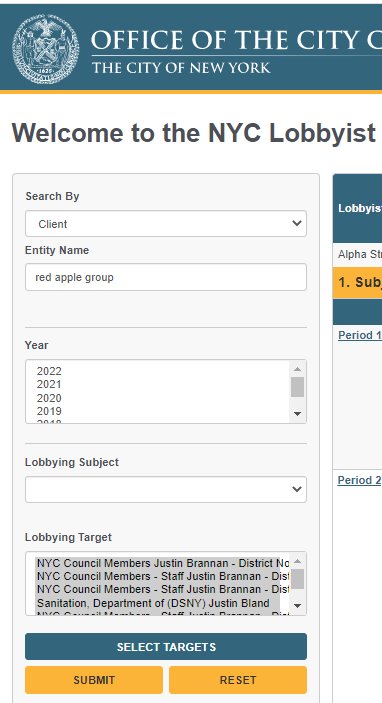Click the SELECT TARGETS button

pyautogui.click(x=166, y=647)
